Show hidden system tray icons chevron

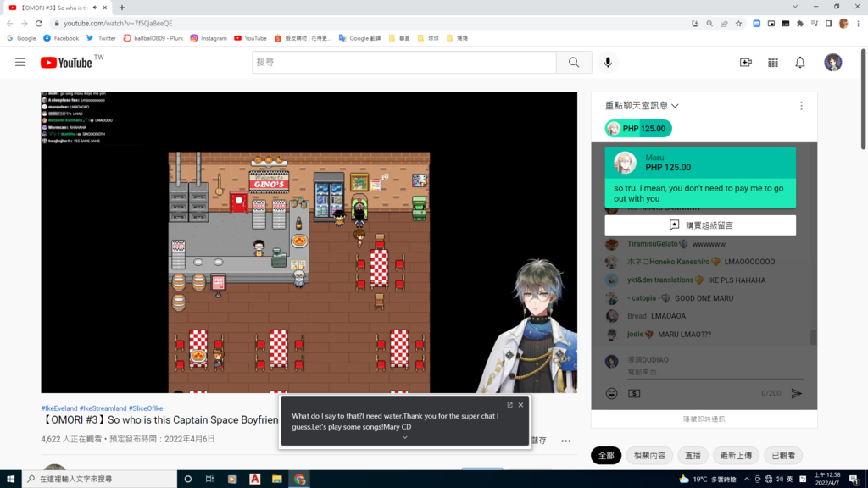[746, 480]
